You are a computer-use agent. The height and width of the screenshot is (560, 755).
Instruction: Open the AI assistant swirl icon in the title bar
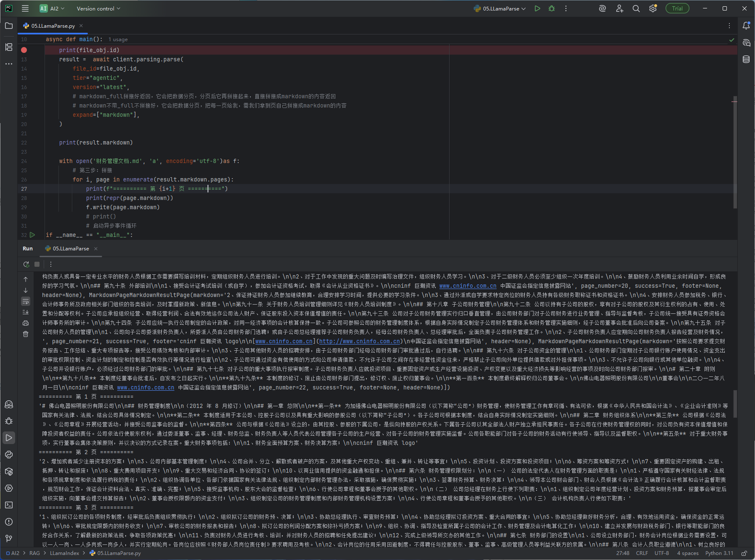pyautogui.click(x=602, y=8)
